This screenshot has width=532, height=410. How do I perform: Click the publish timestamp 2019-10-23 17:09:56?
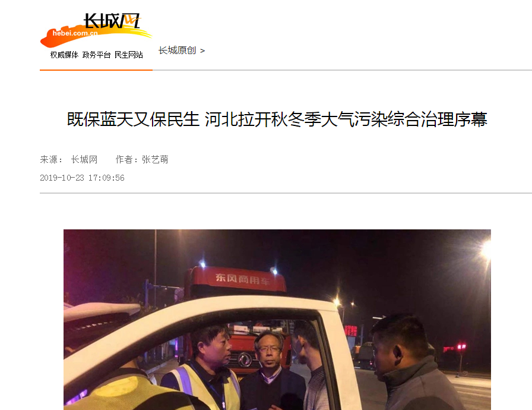82,178
